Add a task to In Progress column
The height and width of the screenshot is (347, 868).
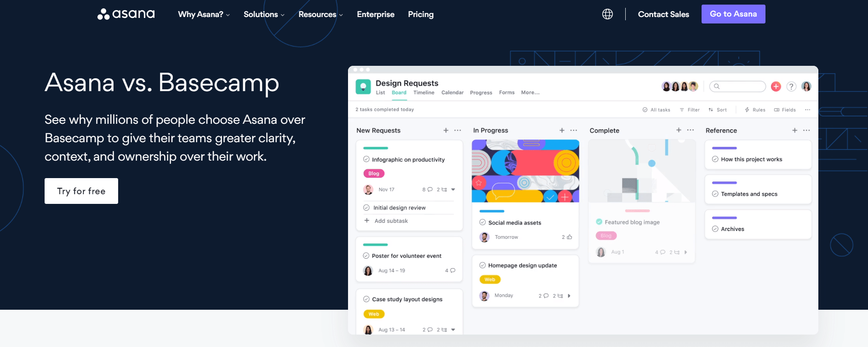point(562,130)
